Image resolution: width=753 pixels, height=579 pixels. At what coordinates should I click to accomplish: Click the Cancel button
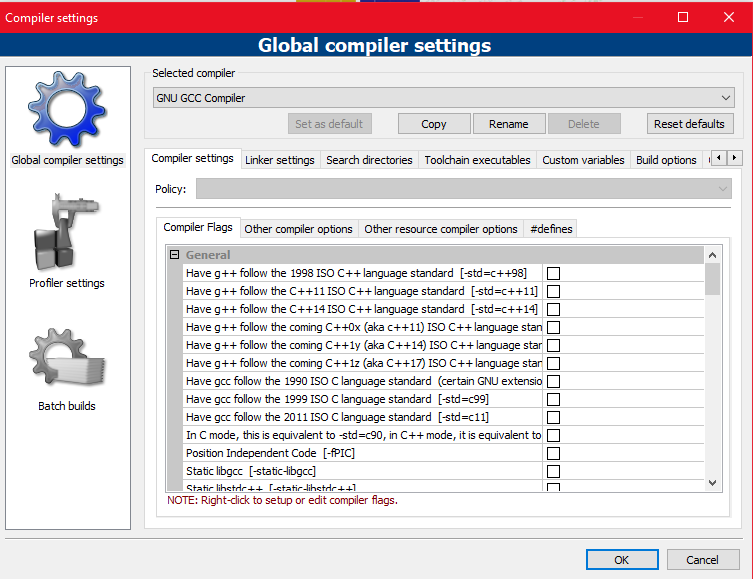pyautogui.click(x=702, y=560)
